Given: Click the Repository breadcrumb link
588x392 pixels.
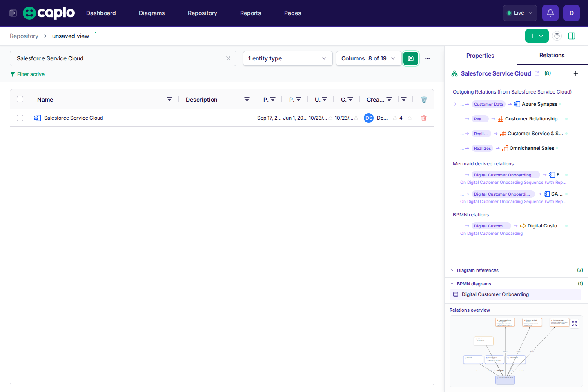Looking at the screenshot, I should [24, 36].
